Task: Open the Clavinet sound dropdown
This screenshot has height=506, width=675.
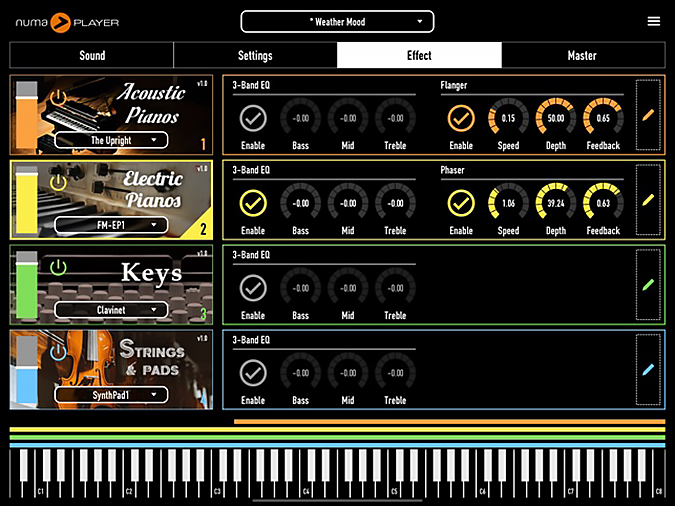Action: coord(111,310)
